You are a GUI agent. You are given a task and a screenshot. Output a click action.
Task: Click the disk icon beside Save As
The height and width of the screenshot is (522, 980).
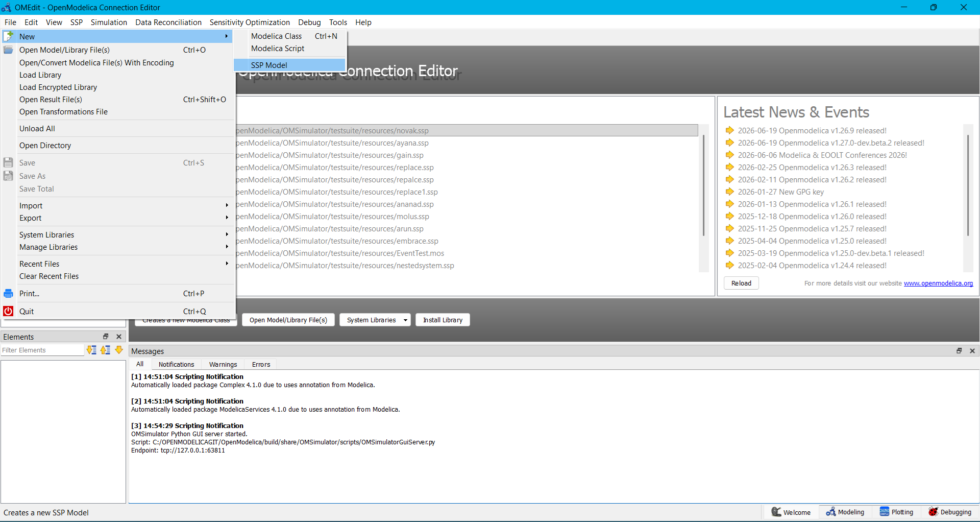coord(8,176)
